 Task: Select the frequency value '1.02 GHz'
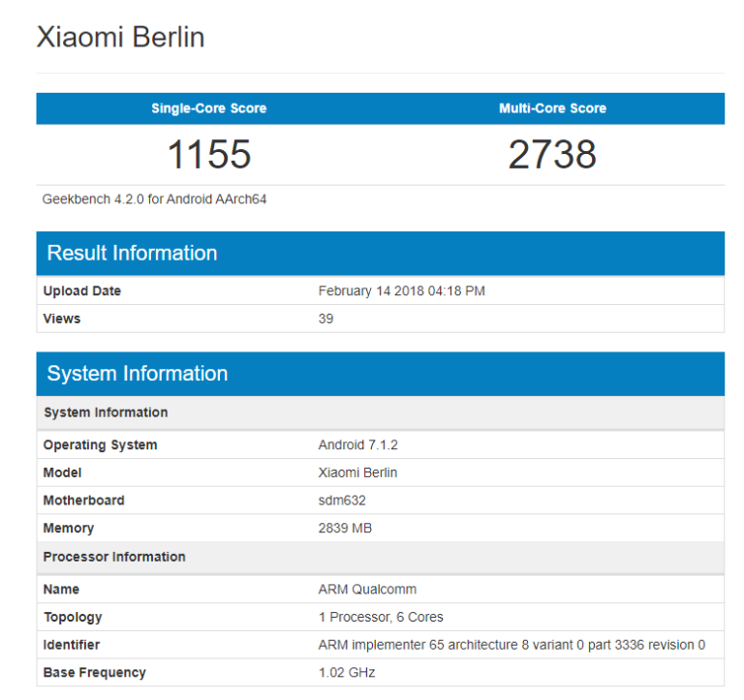pyautogui.click(x=347, y=673)
